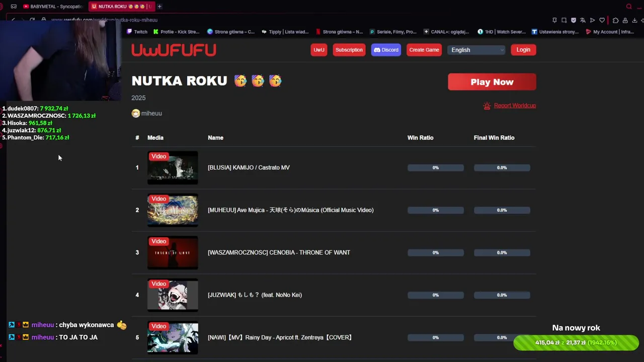Click "[BLUSIA] KAMIJO / Castrato MV" name
The image size is (644, 362).
pyautogui.click(x=249, y=167)
